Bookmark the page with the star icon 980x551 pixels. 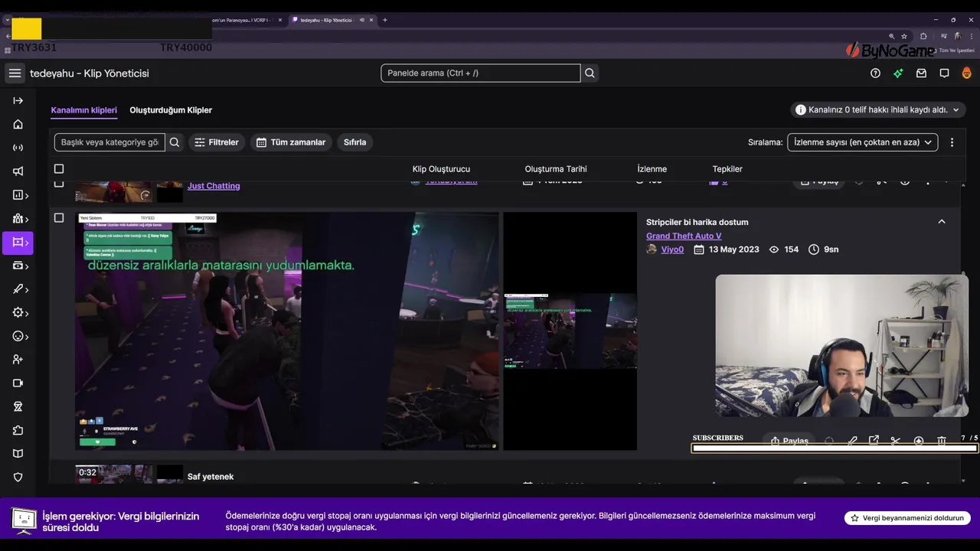pos(904,36)
